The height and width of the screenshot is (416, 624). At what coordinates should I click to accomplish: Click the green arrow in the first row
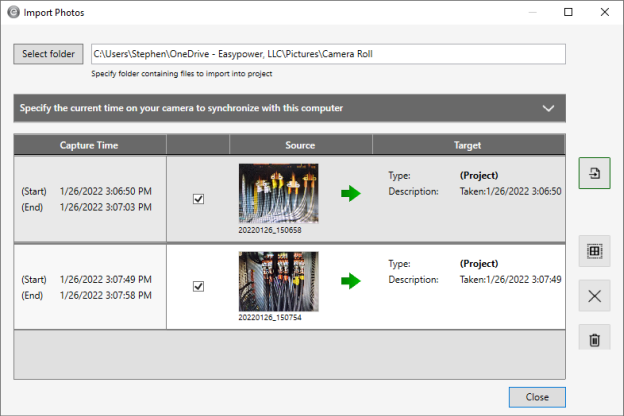click(x=350, y=193)
